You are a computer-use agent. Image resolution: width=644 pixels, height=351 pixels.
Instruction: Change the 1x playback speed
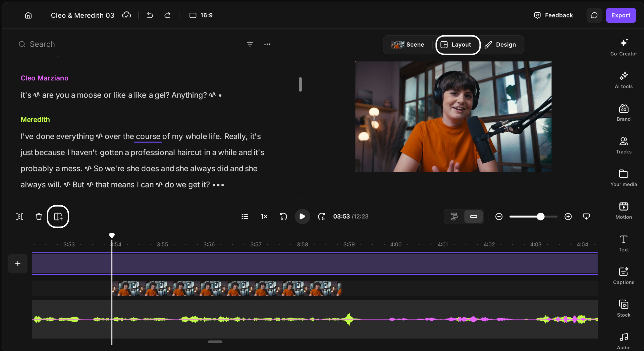click(x=264, y=216)
